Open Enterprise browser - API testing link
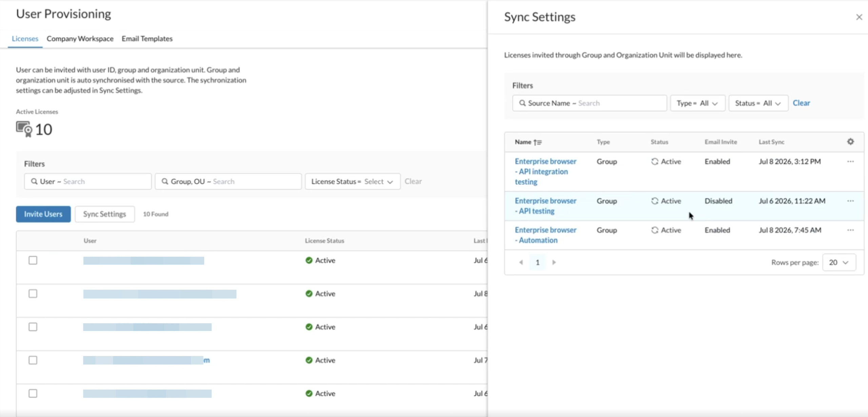The image size is (868, 417). [x=546, y=206]
